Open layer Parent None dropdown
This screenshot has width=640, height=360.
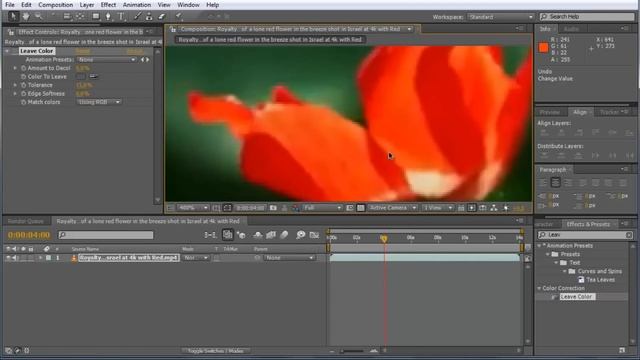(289, 258)
